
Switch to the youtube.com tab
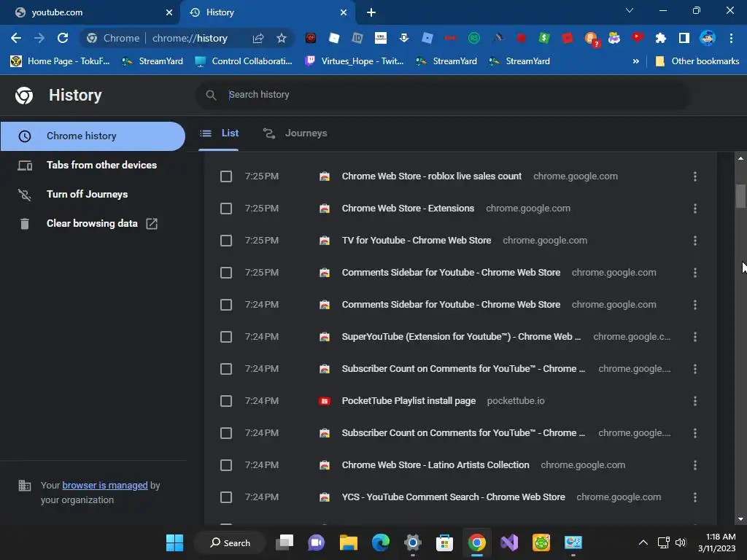pos(90,12)
